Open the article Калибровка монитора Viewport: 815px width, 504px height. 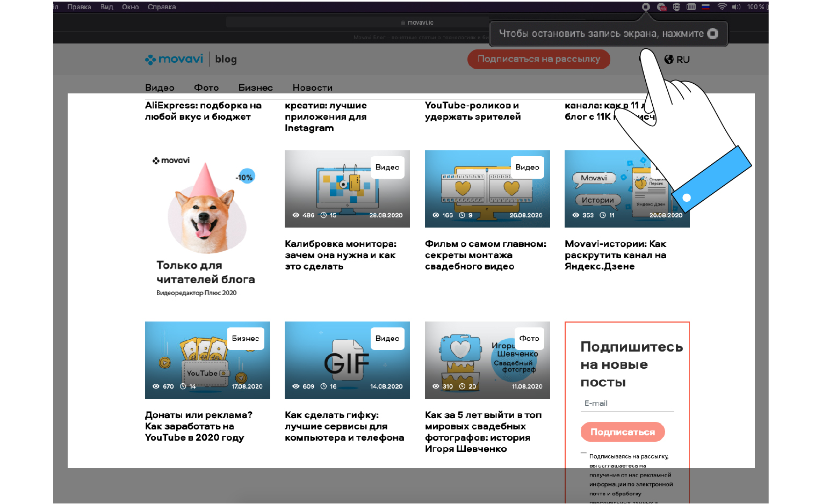click(341, 255)
